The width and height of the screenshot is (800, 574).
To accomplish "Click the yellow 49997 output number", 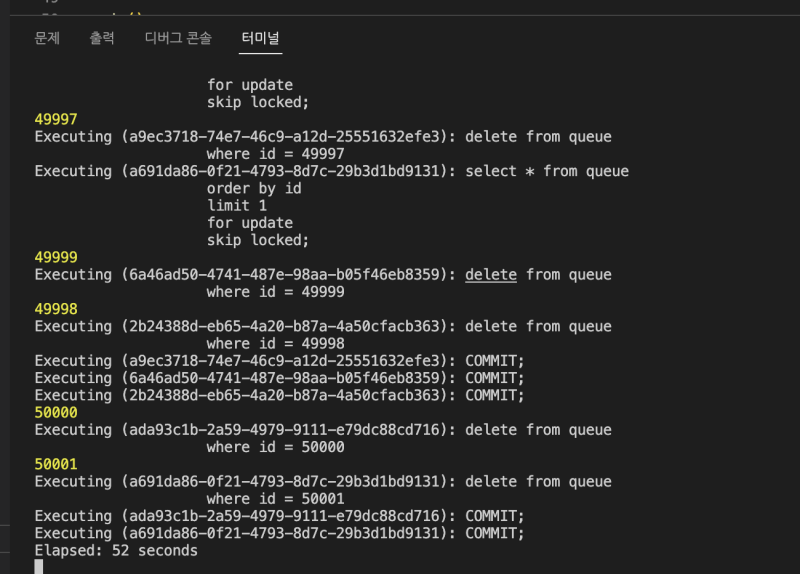I will (x=56, y=119).
